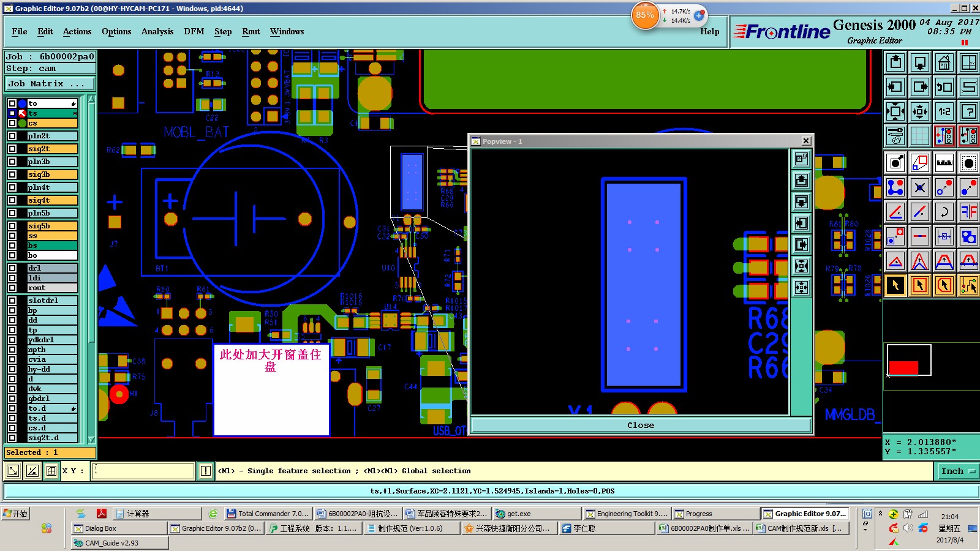This screenshot has height=551, width=980.
Task: Click the home view icon
Action: pos(944,62)
